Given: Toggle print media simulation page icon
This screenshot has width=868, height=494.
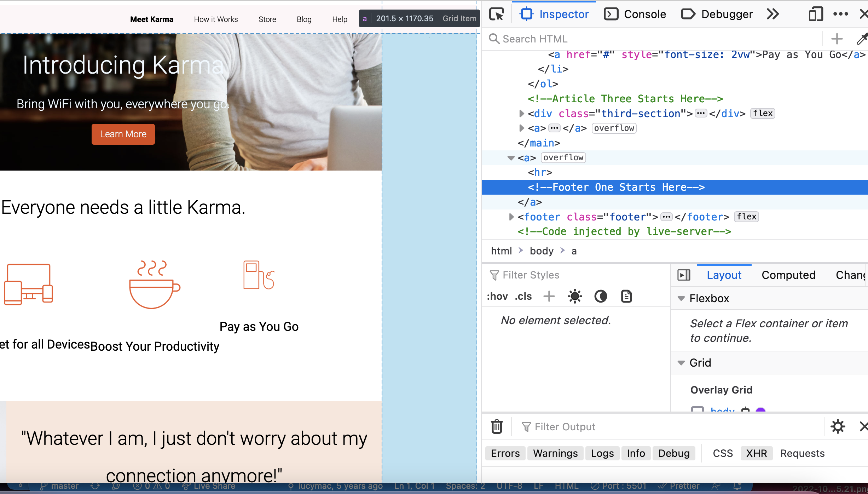Looking at the screenshot, I should click(x=626, y=296).
